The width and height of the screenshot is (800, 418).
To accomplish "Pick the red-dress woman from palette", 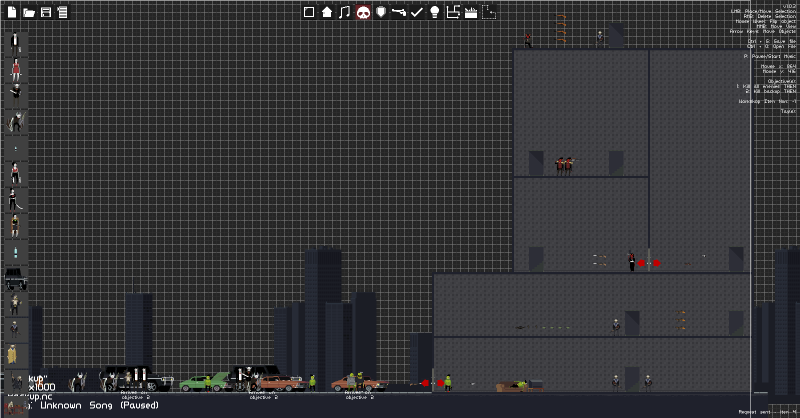I will click(16, 70).
